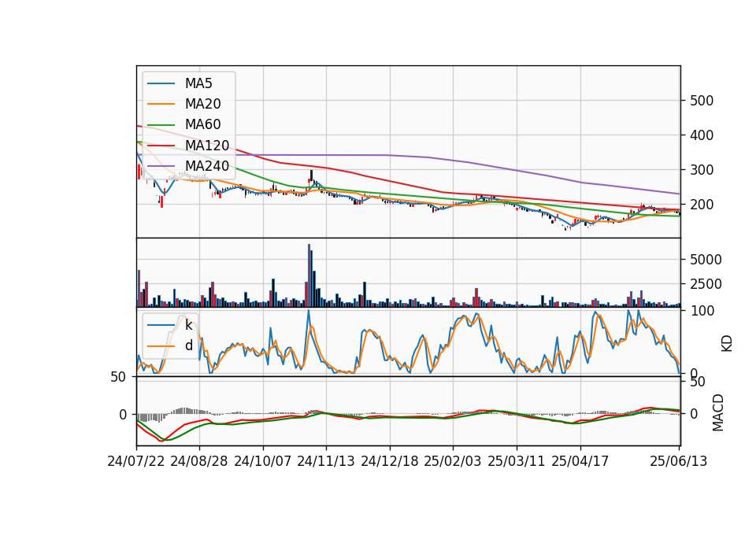
Task: Click the k legend entry in KD panel
Action: click(x=188, y=325)
